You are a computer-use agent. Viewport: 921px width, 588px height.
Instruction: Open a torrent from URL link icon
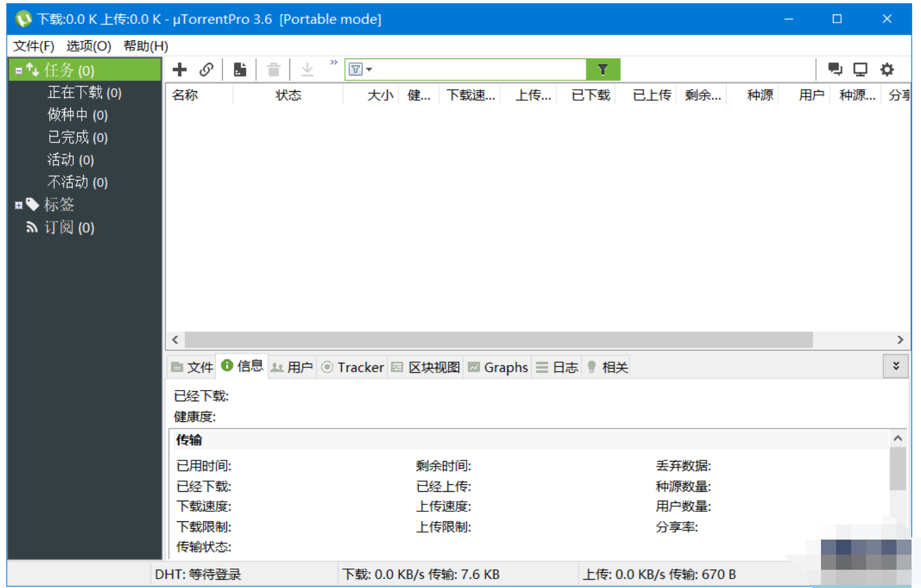(x=206, y=69)
